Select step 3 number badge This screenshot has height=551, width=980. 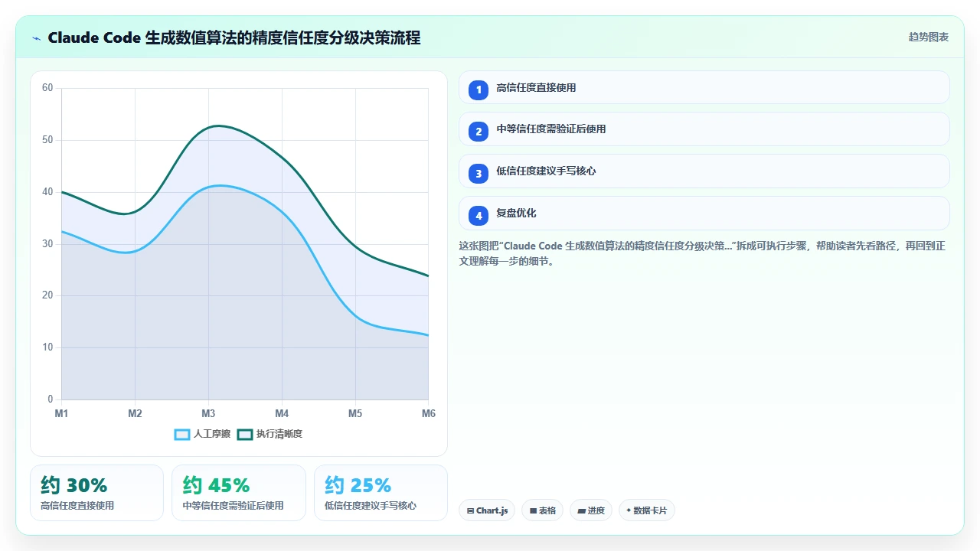479,173
